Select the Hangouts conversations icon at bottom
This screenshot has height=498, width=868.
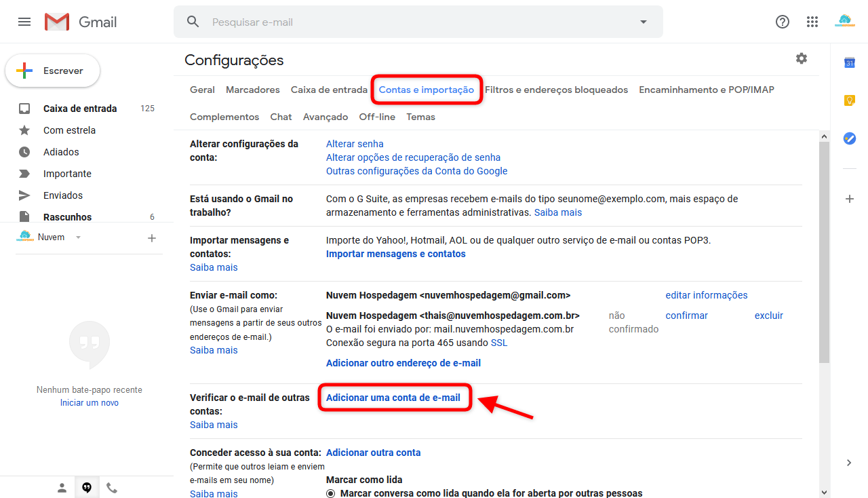click(87, 488)
